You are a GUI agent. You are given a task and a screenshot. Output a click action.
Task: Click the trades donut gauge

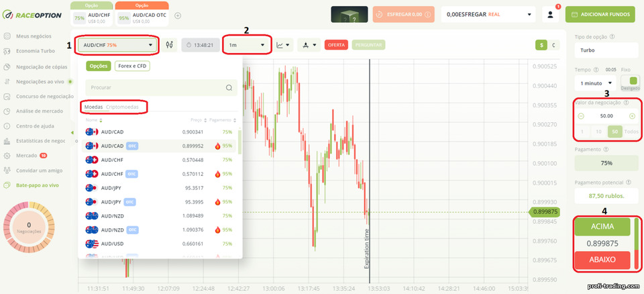pos(29,227)
